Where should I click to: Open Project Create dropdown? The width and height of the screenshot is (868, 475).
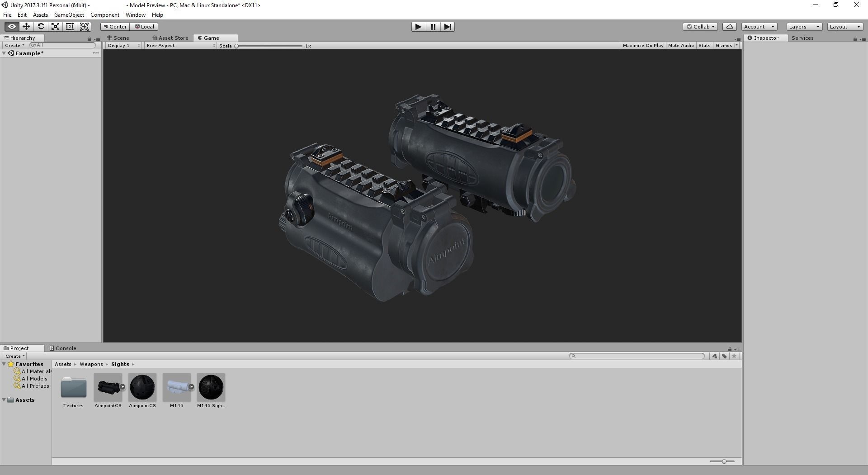(14, 356)
